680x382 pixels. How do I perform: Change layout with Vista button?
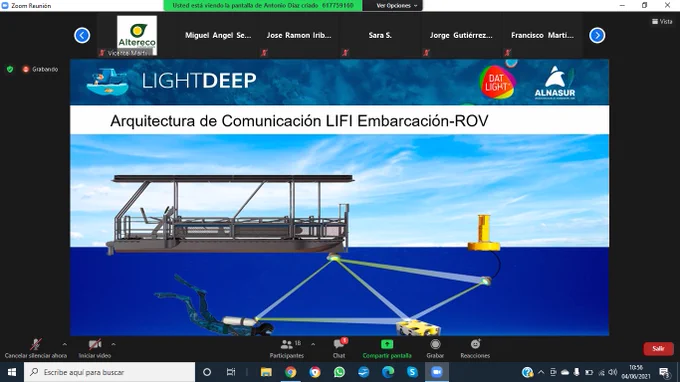pos(662,21)
